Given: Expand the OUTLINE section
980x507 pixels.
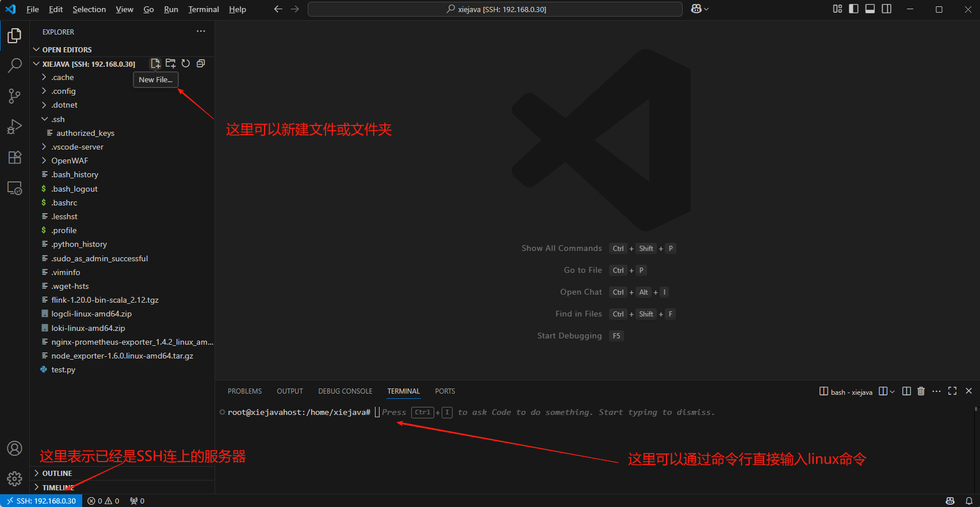Looking at the screenshot, I should tap(57, 473).
